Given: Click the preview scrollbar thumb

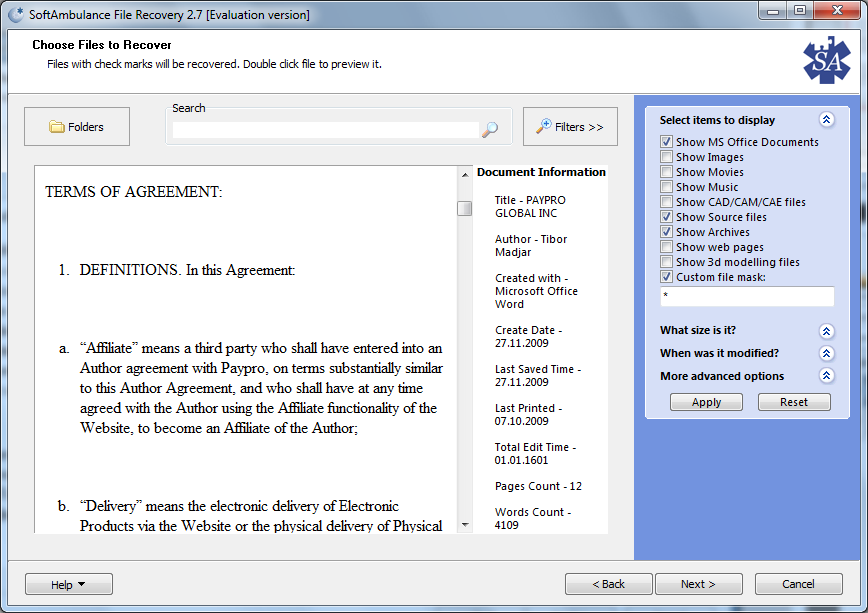Looking at the screenshot, I should coord(465,208).
